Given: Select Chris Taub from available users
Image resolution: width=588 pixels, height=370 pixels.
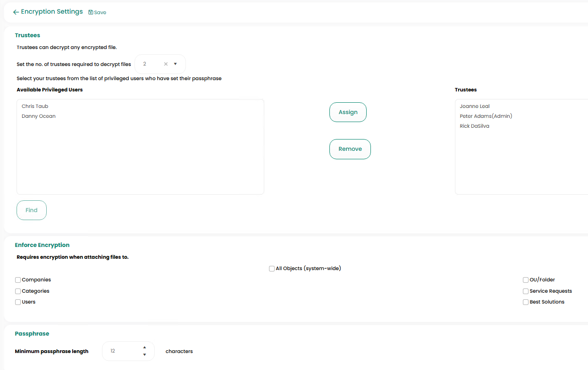Looking at the screenshot, I should click(35, 107).
